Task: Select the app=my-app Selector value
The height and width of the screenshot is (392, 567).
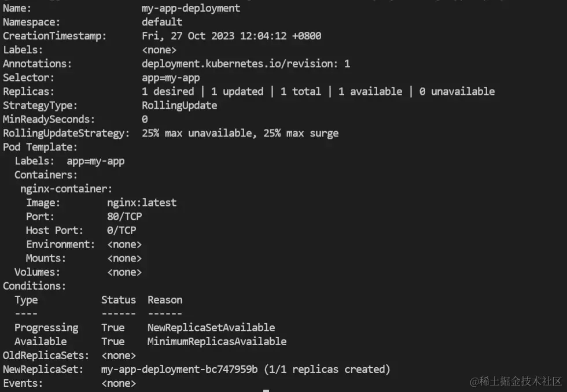Action: [171, 77]
